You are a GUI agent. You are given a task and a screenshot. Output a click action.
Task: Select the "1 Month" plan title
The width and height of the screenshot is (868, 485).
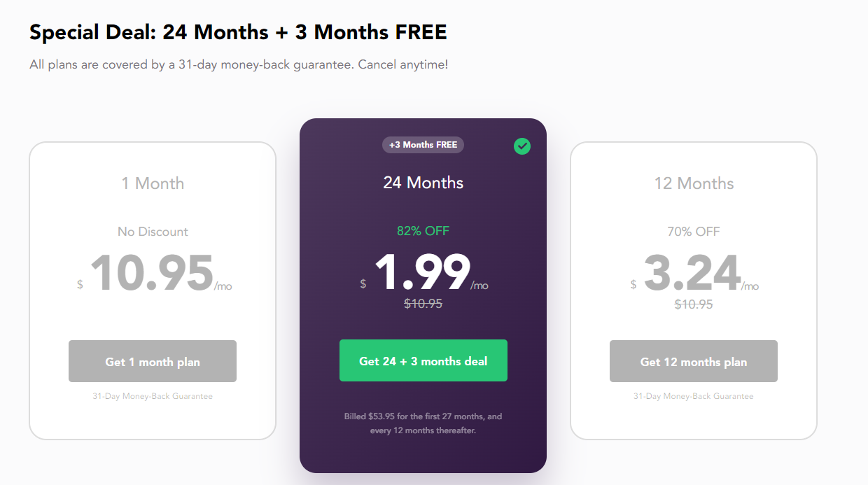[153, 183]
